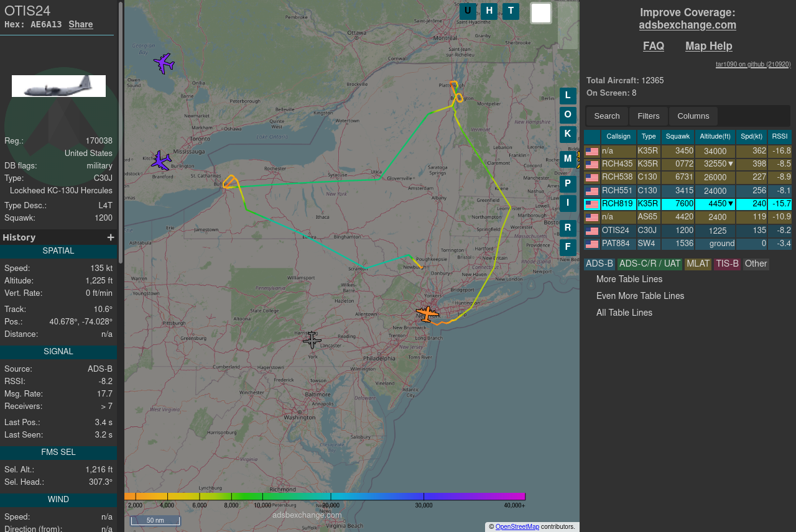Expand History with the plus icon
796x532 pixels.
coord(111,237)
